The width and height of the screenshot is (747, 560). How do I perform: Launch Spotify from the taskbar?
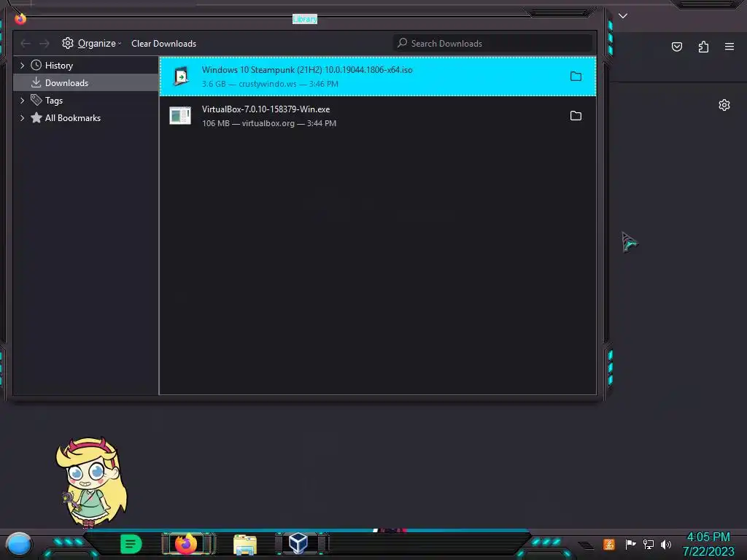[131, 544]
